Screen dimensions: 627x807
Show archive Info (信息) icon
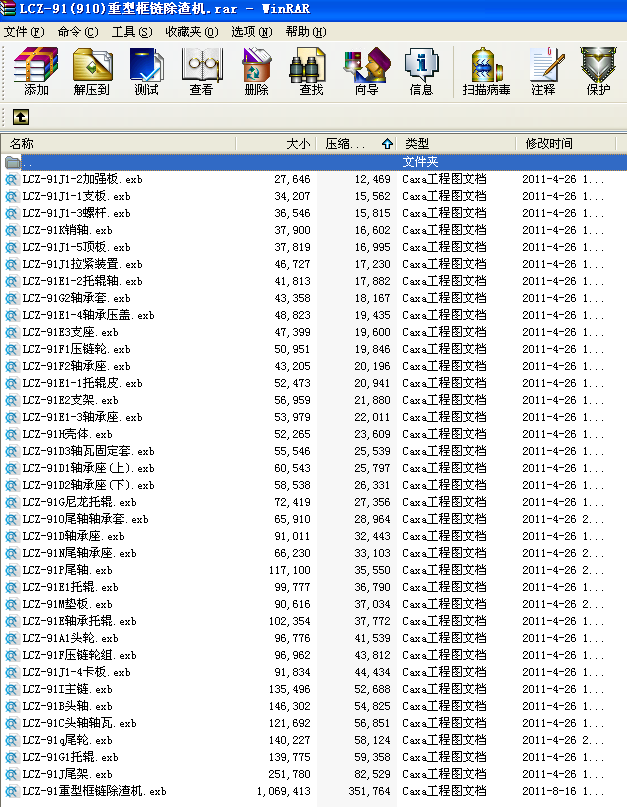coord(421,71)
